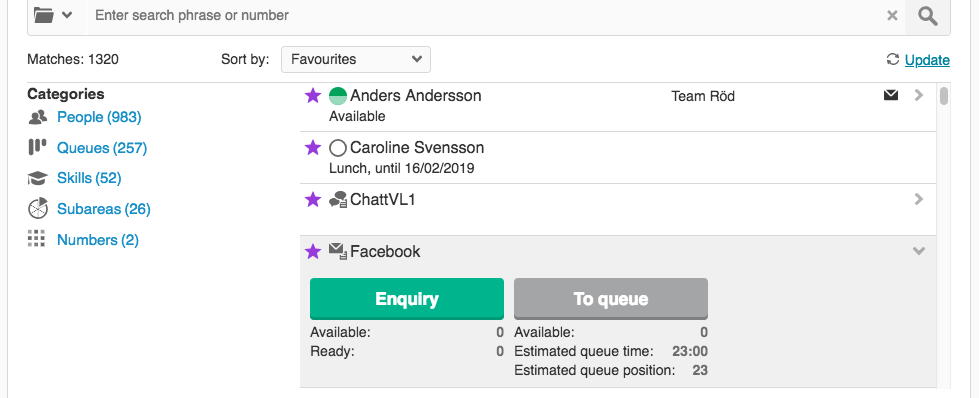The height and width of the screenshot is (398, 979).
Task: Filter by Subareas category
Action: (x=104, y=209)
